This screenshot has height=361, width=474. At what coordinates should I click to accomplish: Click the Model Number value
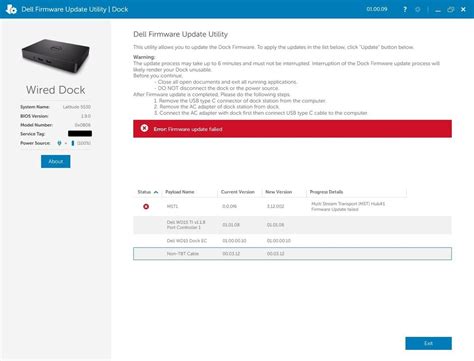coord(83,125)
